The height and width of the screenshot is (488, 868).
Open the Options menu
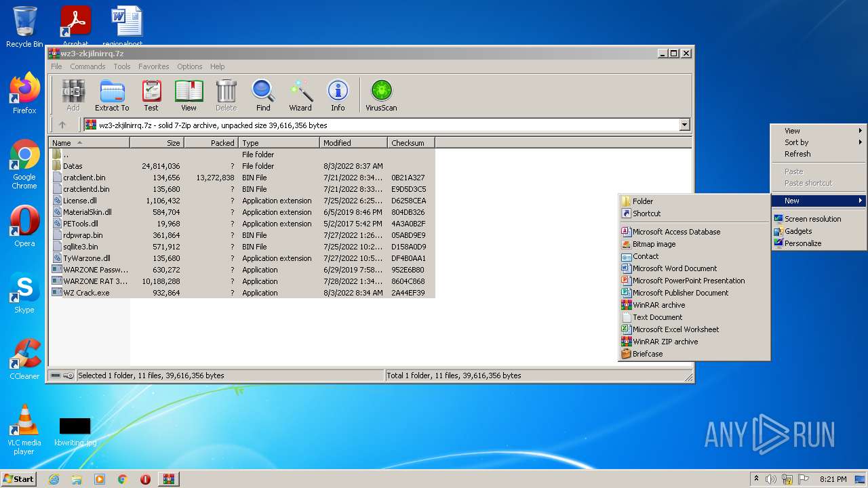pos(190,66)
